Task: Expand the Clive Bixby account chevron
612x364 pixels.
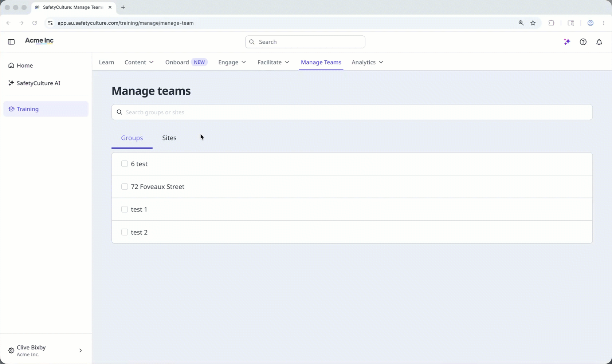Action: pos(81,351)
